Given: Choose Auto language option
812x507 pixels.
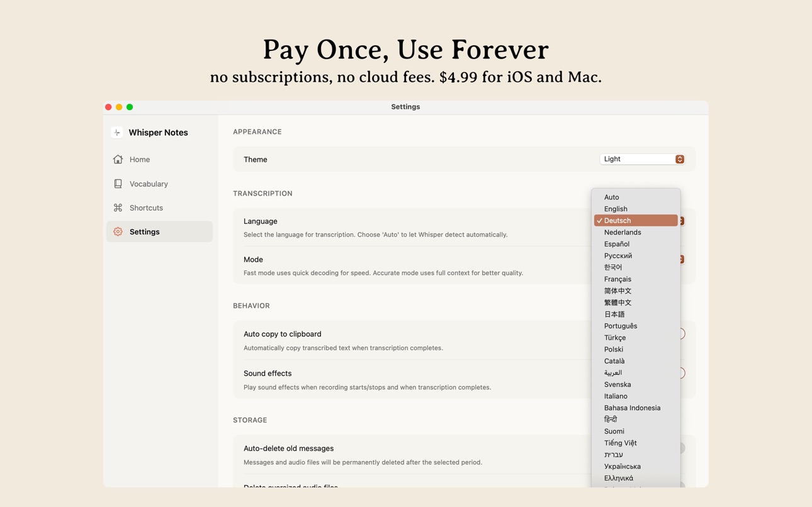Looking at the screenshot, I should click(636, 197).
